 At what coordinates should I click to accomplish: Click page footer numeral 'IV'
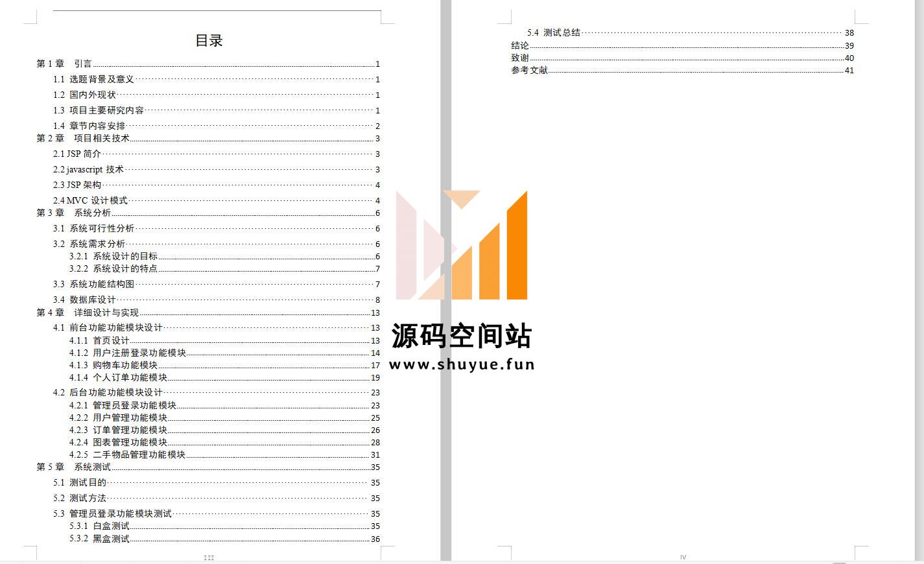[x=683, y=558]
